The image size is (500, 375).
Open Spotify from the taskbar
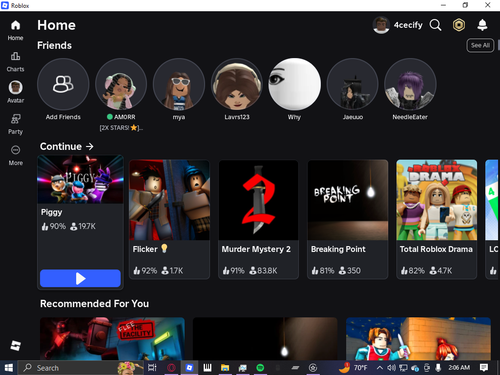coord(260,368)
